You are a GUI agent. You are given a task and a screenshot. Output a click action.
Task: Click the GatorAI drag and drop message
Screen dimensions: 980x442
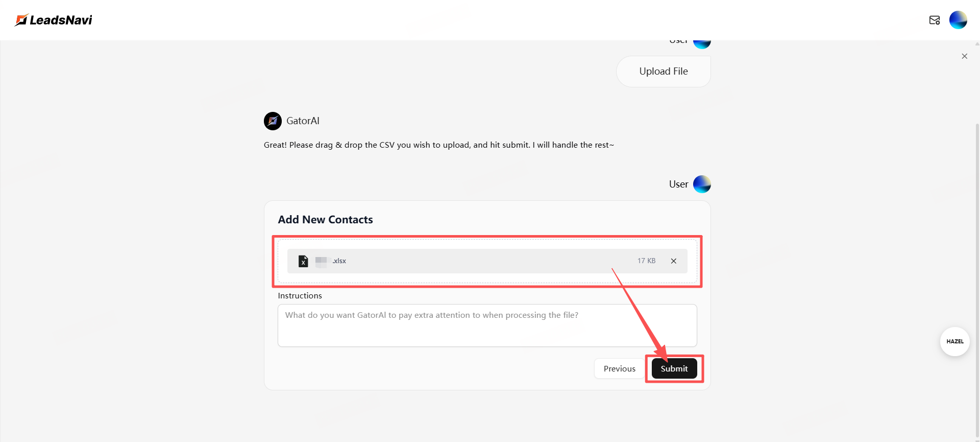(438, 145)
